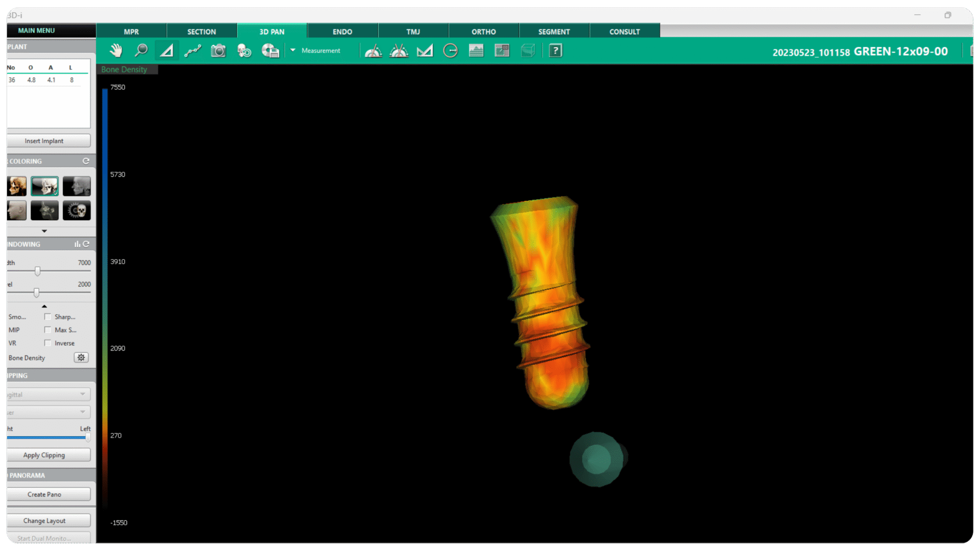
Task: Choose the grayscale profile coloring preset
Action: (77, 186)
